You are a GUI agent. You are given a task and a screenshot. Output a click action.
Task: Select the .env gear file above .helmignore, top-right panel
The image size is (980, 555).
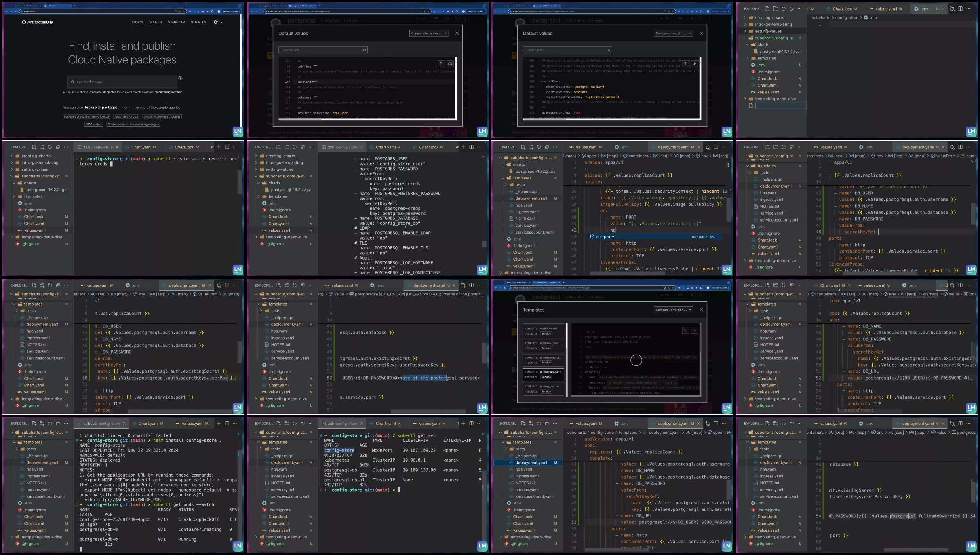click(x=761, y=65)
